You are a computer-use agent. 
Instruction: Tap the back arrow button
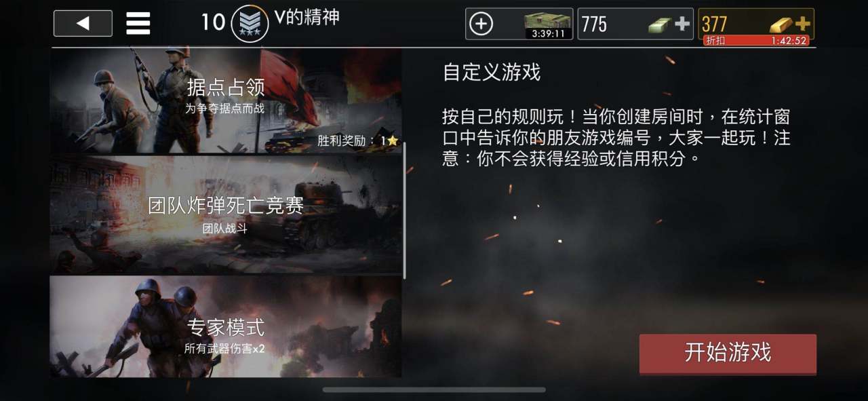tap(83, 23)
